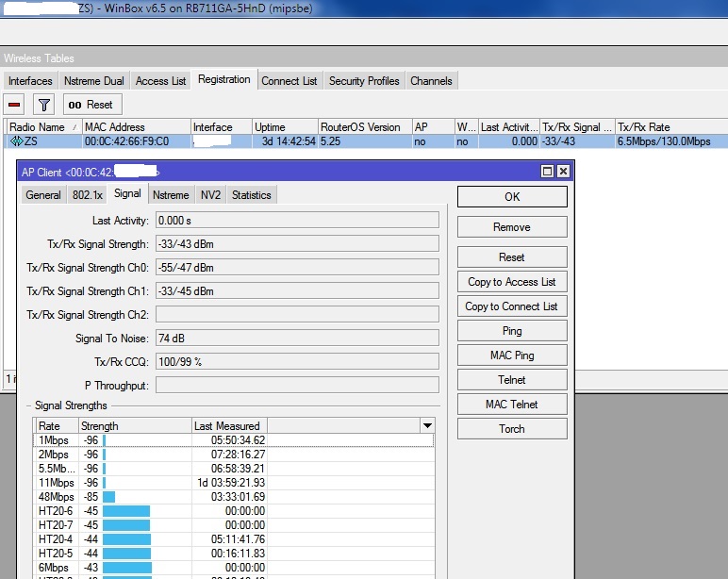The width and height of the screenshot is (728, 579).
Task: Switch to the Access List tab
Action: [160, 81]
